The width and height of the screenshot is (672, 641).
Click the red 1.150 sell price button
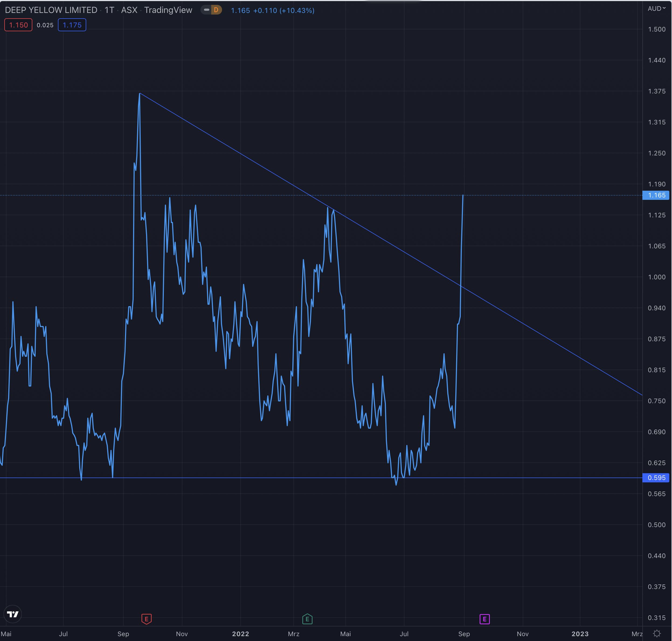pyautogui.click(x=19, y=25)
